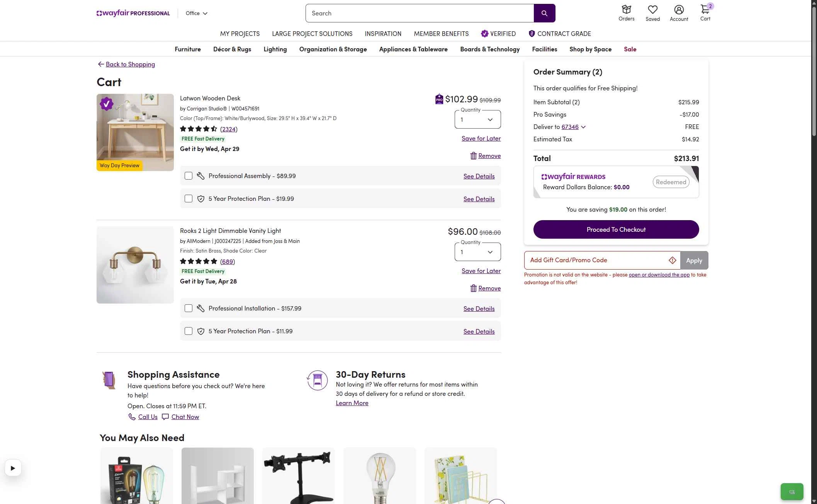817x504 pixels.
Task: Open the Office category dropdown
Action: [196, 13]
